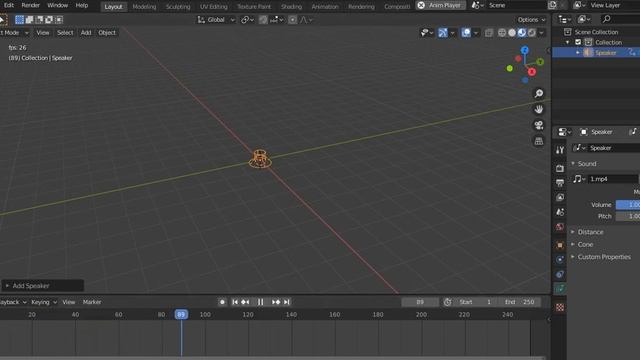
Task: Switch perspective/orthographic with grid icon
Action: pyautogui.click(x=539, y=141)
